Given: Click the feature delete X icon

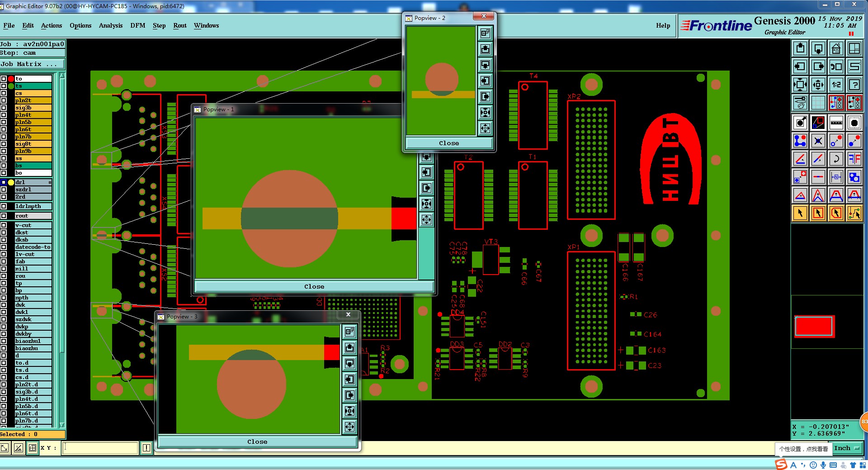Looking at the screenshot, I should pyautogui.click(x=818, y=141).
